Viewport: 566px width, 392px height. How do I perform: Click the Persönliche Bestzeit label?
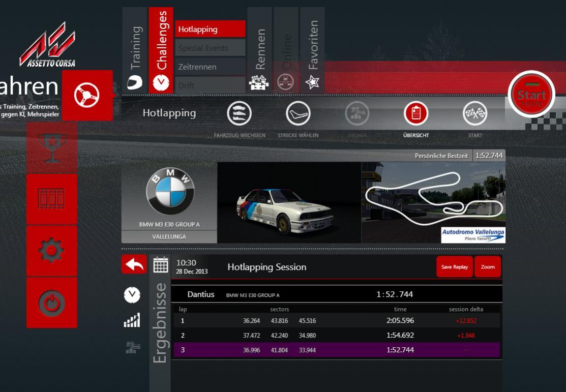click(x=441, y=156)
